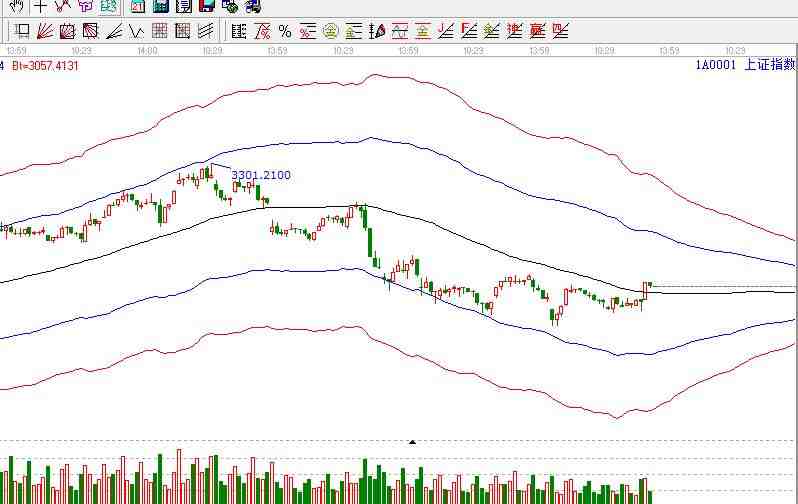Select the golden-ratio horizontal lines tool

(353, 31)
